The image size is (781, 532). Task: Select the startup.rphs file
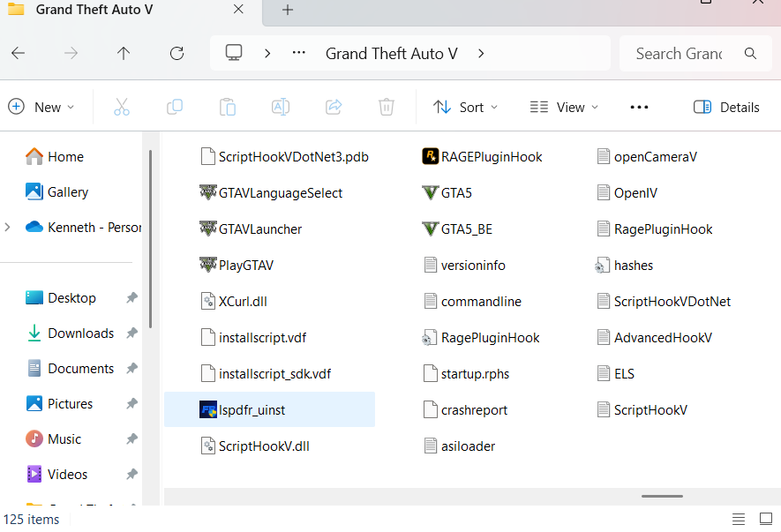click(x=466, y=374)
